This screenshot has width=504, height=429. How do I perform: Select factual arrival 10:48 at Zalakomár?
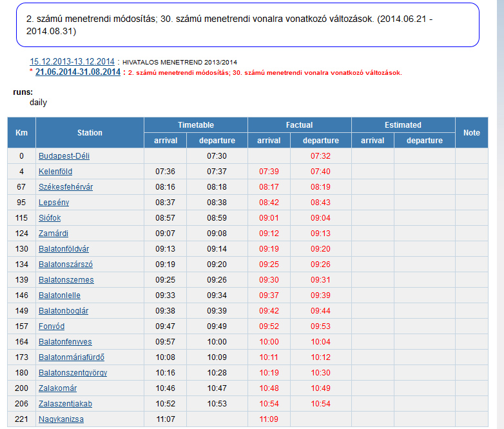tap(269, 388)
